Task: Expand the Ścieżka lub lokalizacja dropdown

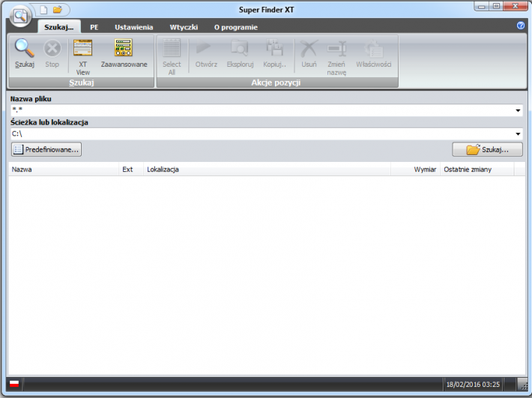Action: pos(518,134)
